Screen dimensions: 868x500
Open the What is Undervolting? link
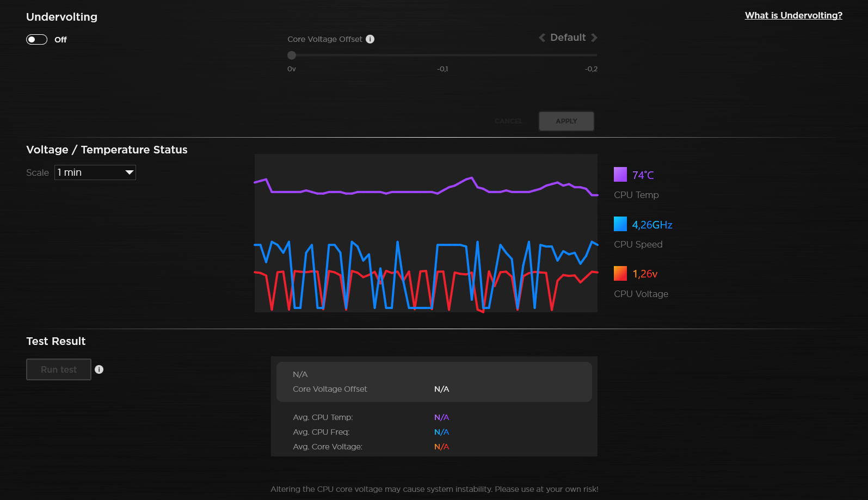pyautogui.click(x=793, y=15)
